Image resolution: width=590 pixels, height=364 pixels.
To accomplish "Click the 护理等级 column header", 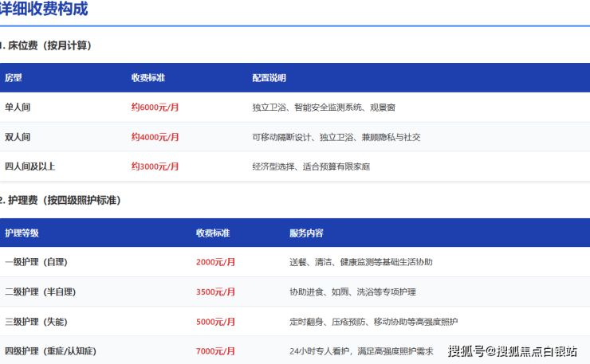I will click(22, 233).
